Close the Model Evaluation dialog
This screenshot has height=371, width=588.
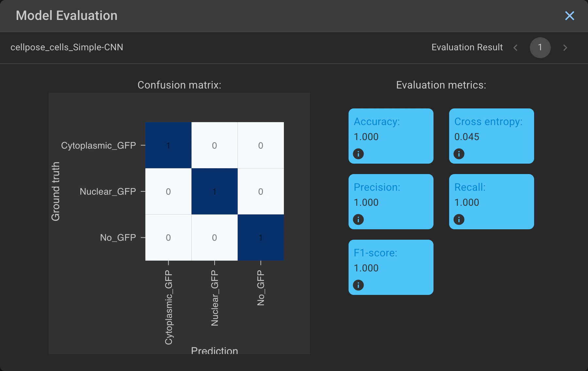569,16
